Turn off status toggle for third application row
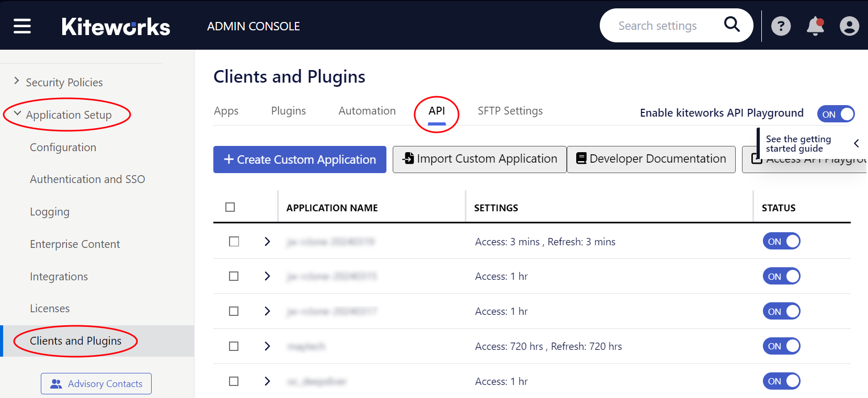This screenshot has width=868, height=398. point(781,311)
